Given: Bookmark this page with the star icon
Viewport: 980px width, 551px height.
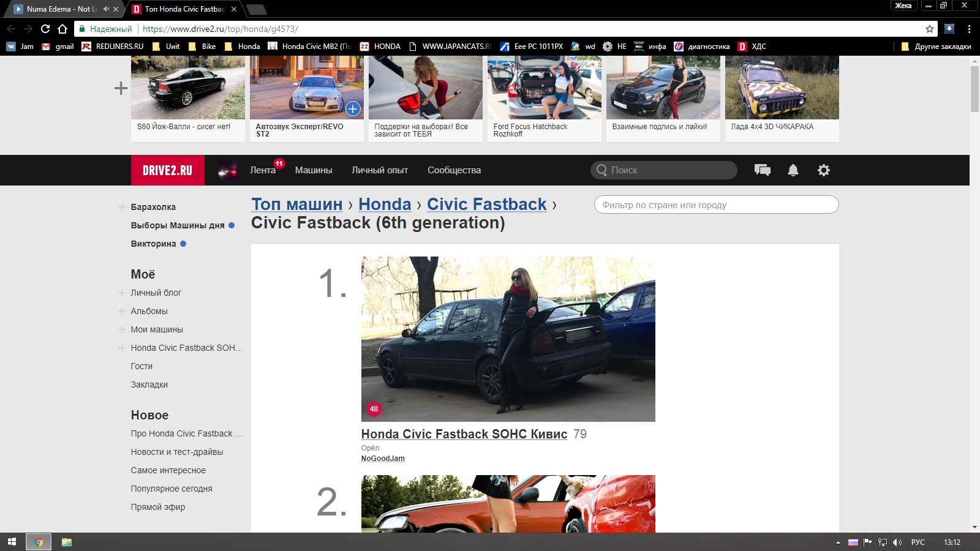Looking at the screenshot, I should tap(930, 29).
